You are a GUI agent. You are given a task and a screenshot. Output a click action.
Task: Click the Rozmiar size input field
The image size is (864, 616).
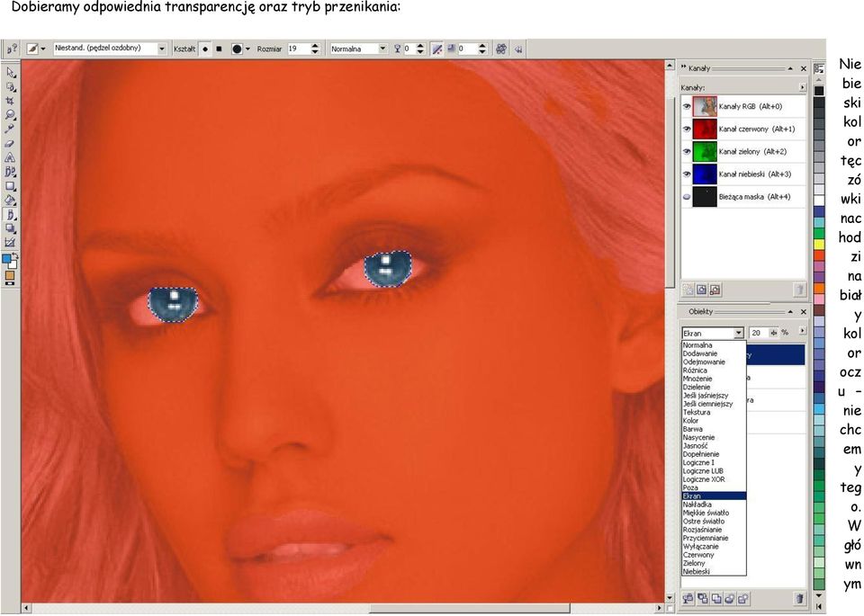[299, 49]
